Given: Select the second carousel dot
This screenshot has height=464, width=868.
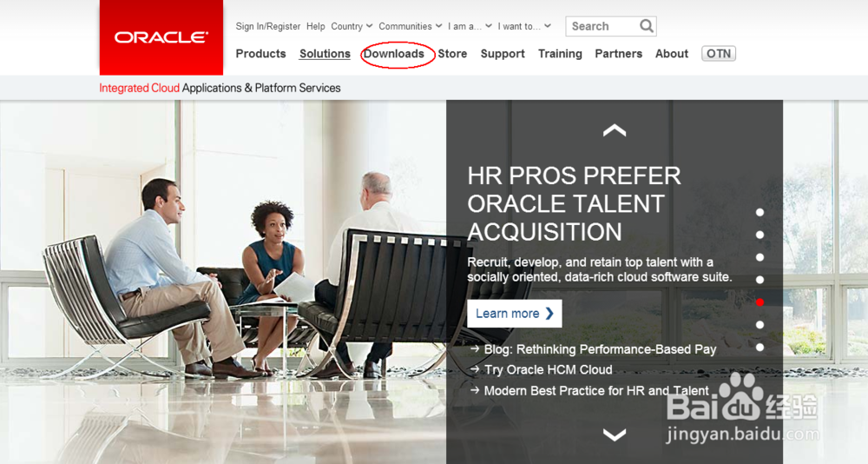Looking at the screenshot, I should click(x=760, y=235).
